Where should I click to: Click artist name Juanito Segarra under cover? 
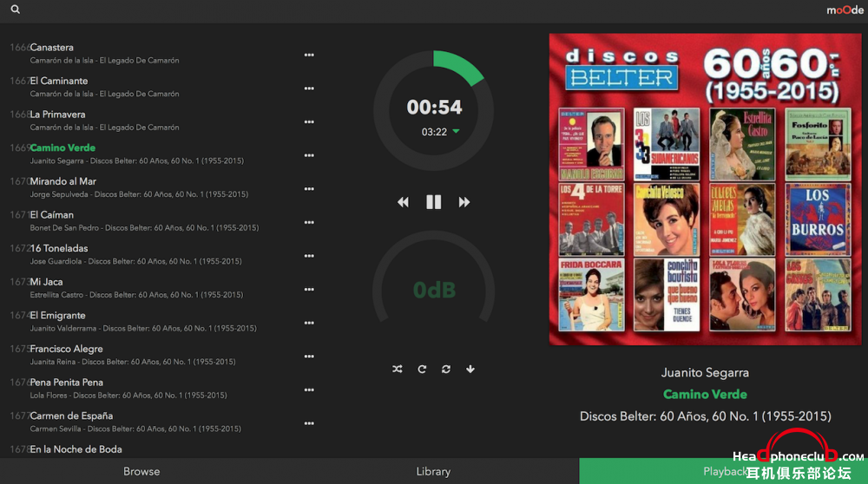tap(705, 372)
